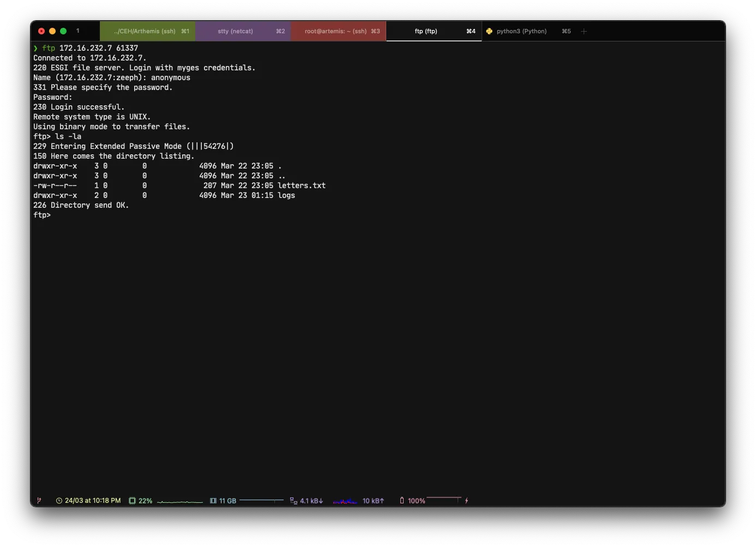Open a new tab with plus button
The width and height of the screenshot is (756, 547).
[584, 31]
